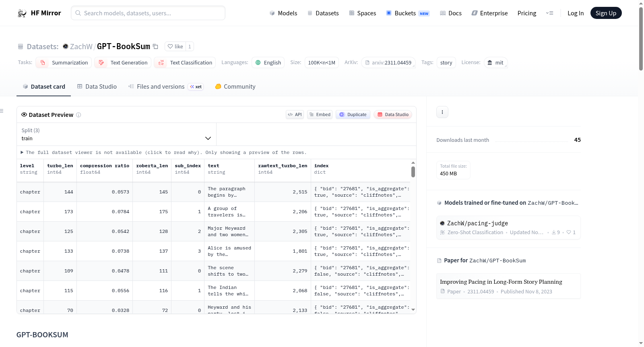Click the mit license icon
644x347 pixels.
(490, 62)
